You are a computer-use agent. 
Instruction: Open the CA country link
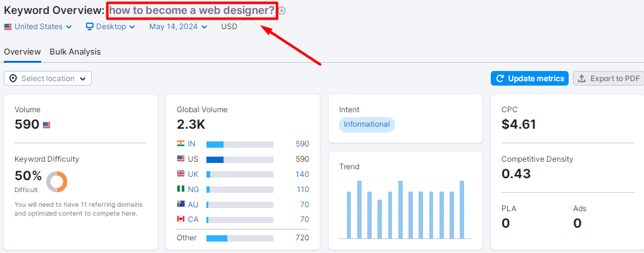[193, 219]
